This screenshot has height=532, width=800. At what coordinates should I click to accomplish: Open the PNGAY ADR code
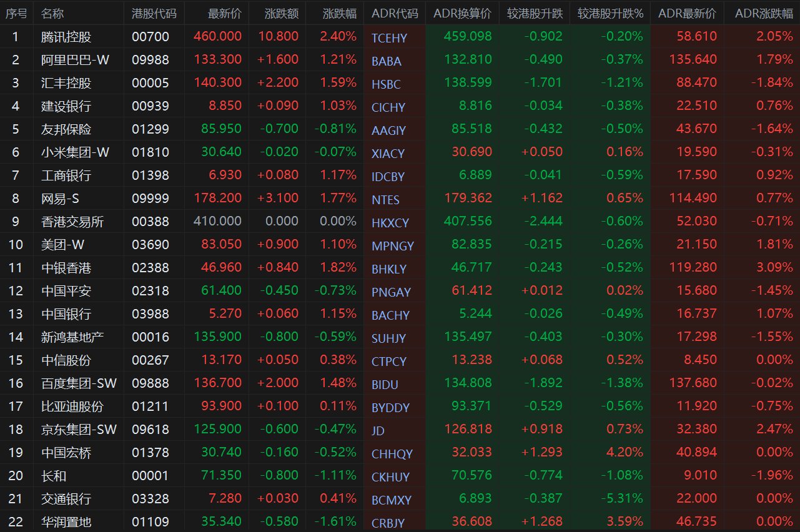coord(392,293)
